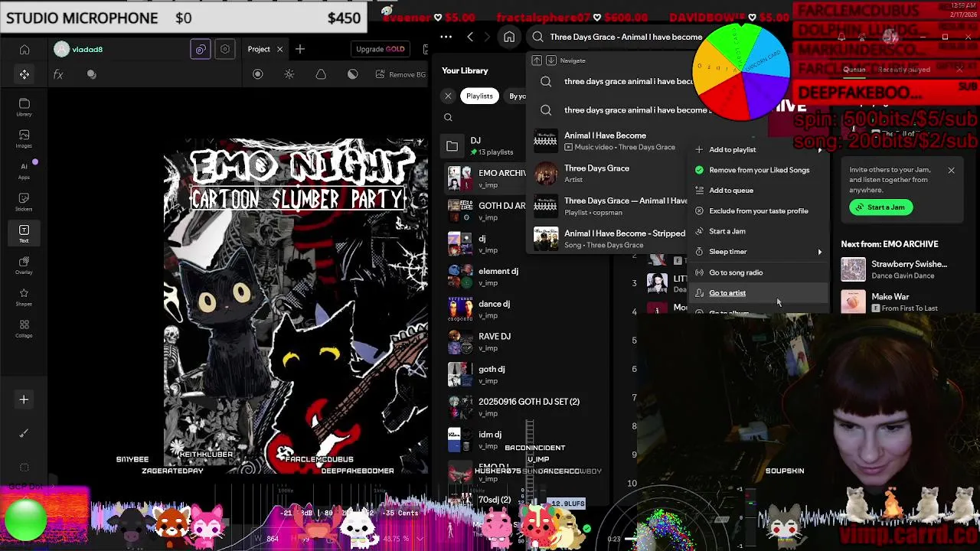
Task: Select the Move tool in the editor
Action: pyautogui.click(x=24, y=74)
